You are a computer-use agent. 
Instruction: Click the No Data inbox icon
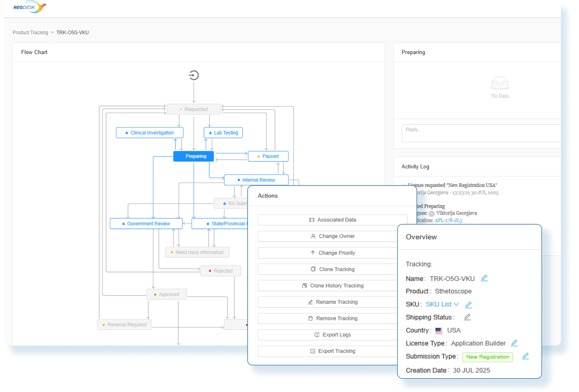pos(500,83)
